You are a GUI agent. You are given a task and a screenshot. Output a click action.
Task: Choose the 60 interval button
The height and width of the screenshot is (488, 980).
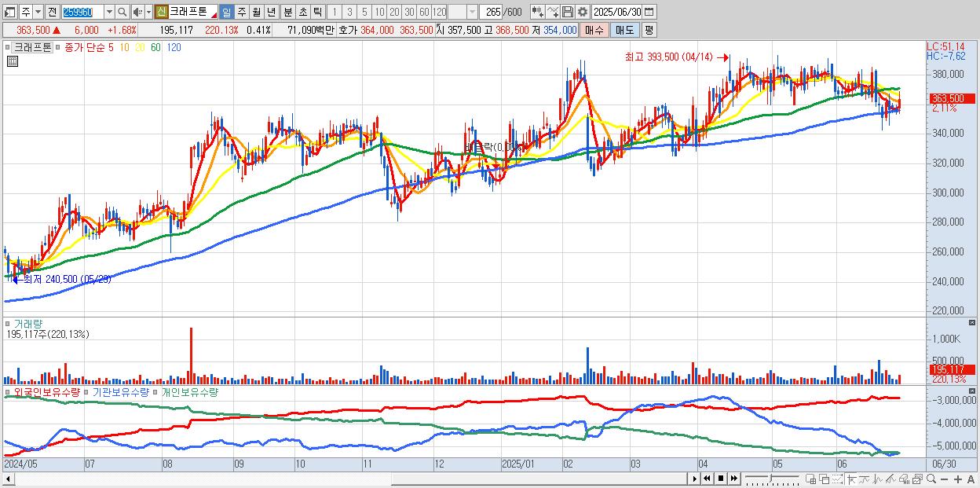(x=424, y=12)
